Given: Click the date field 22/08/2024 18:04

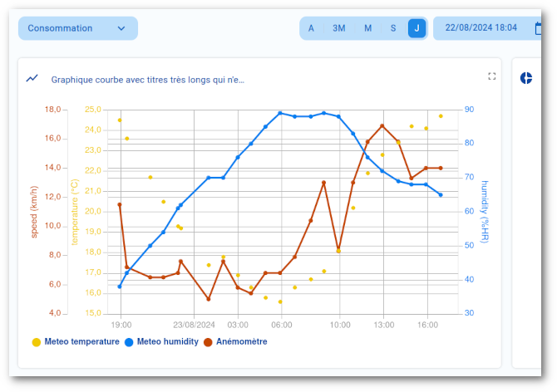Looking at the screenshot, I should pos(481,28).
